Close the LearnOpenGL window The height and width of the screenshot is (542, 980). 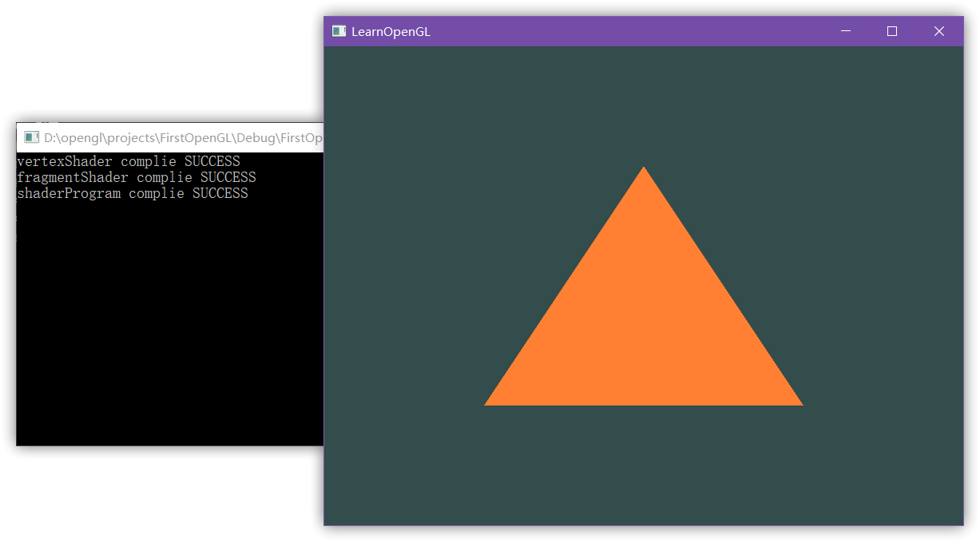pos(939,31)
